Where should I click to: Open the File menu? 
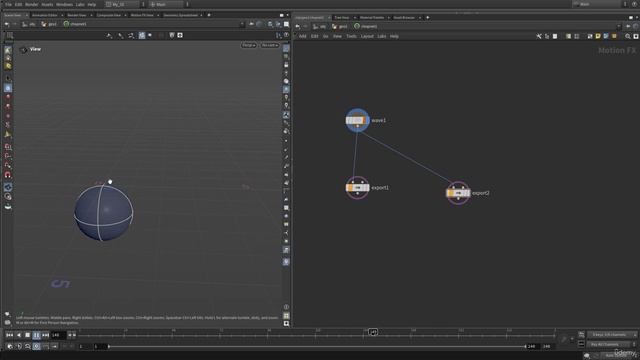click(x=8, y=4)
